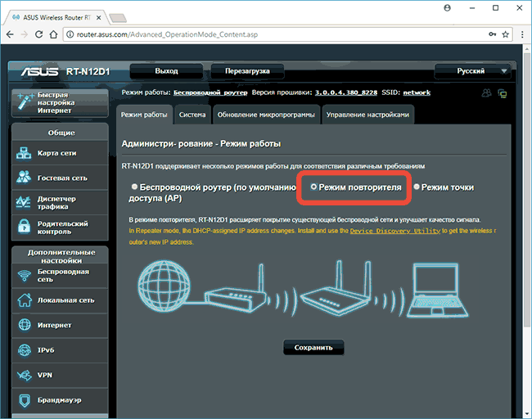Open Гостевая сеть menu label
The image size is (532, 419).
[x=62, y=178]
